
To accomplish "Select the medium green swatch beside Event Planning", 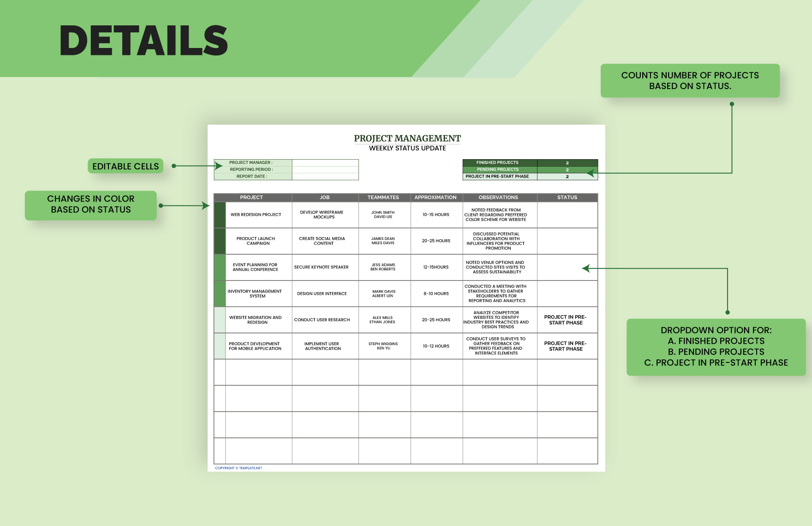I will click(220, 268).
